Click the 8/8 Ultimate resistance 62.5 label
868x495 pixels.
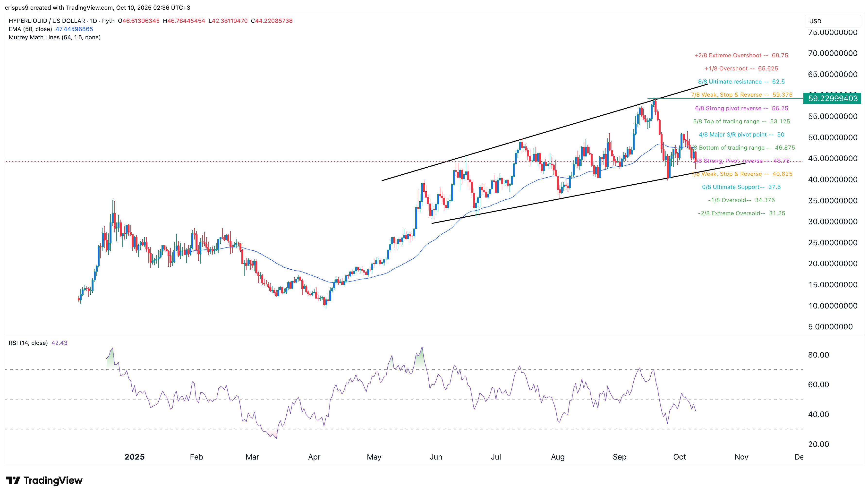coord(741,82)
